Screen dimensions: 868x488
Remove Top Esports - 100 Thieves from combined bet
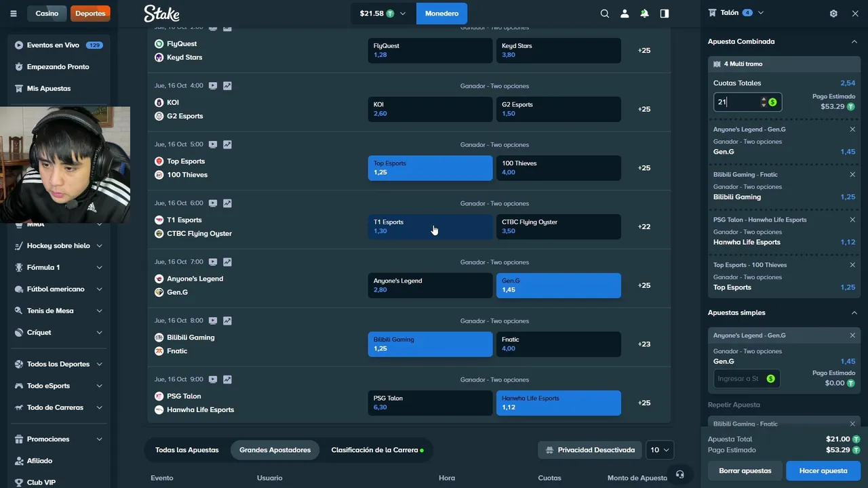tap(852, 265)
